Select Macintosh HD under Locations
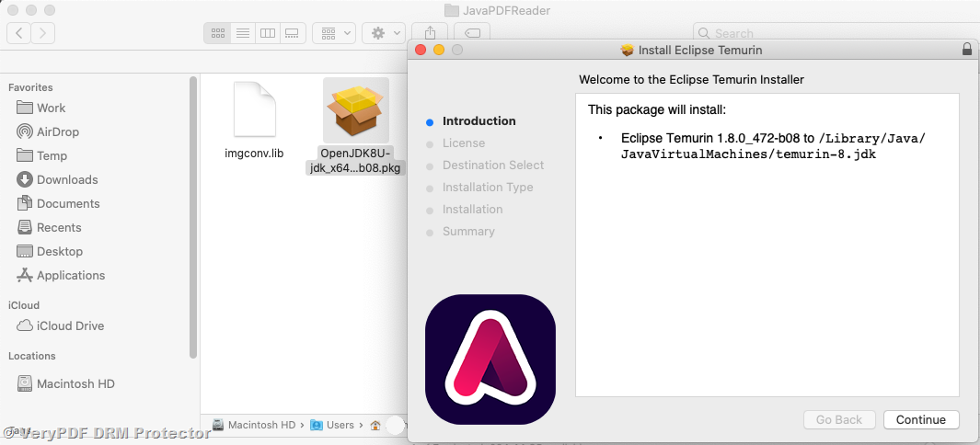Screen dimensions: 980x445 (75, 383)
